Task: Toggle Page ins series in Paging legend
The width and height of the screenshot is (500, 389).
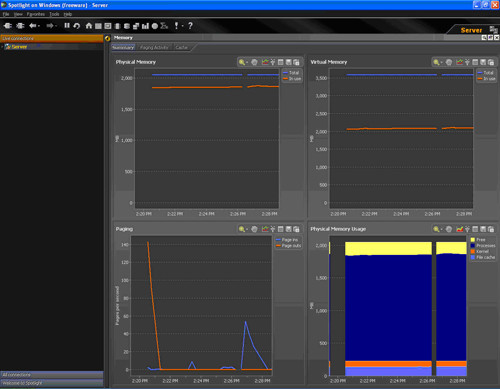Action: [x=287, y=240]
